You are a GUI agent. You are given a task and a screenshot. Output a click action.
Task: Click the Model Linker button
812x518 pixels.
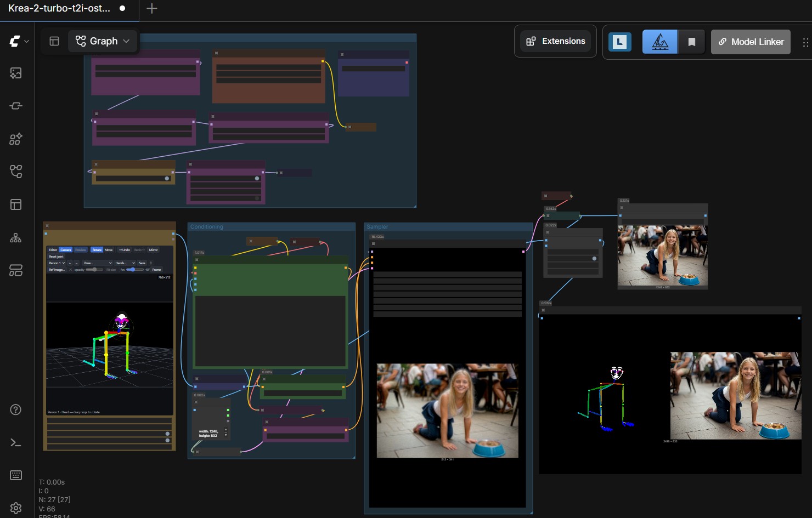751,42
